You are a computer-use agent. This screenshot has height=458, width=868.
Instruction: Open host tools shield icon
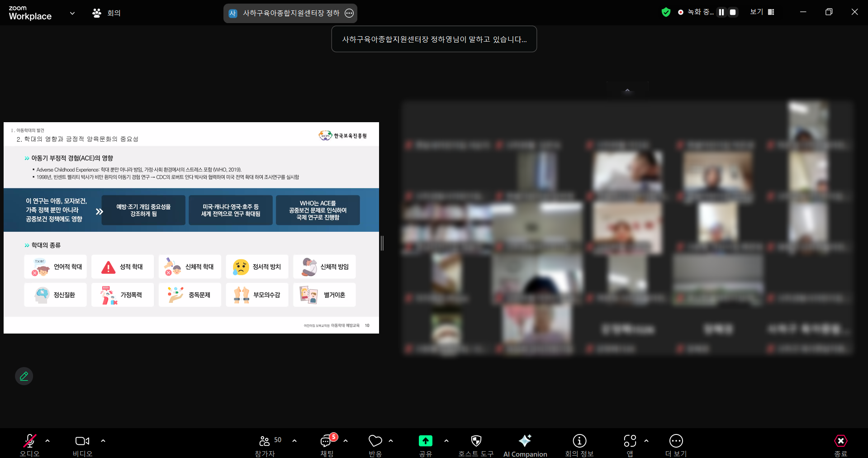[x=476, y=441]
